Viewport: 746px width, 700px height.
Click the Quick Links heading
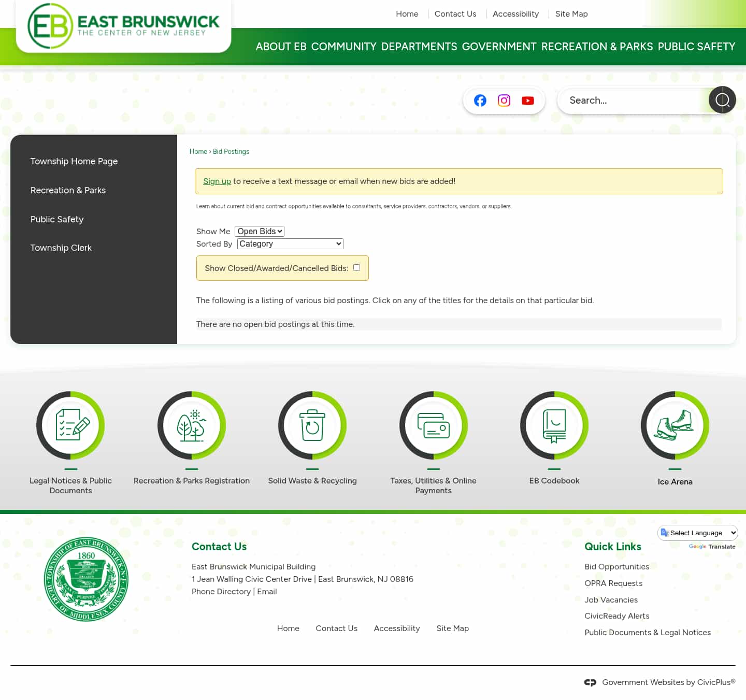coord(613,547)
